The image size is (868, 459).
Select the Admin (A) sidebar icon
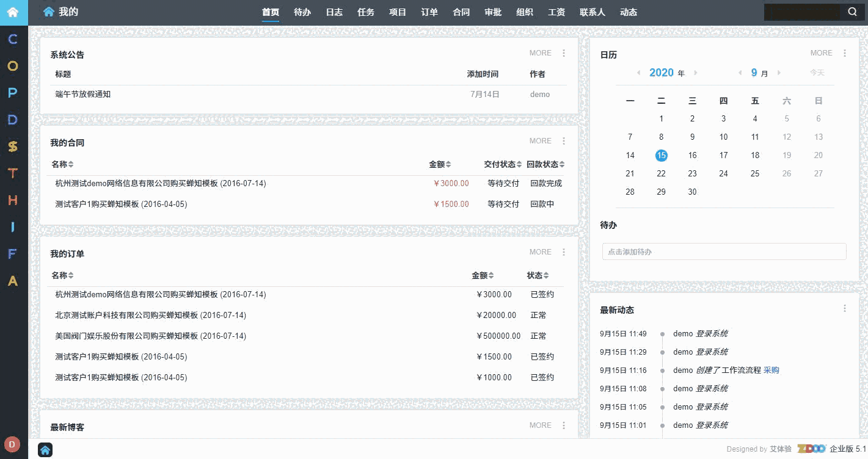point(12,281)
